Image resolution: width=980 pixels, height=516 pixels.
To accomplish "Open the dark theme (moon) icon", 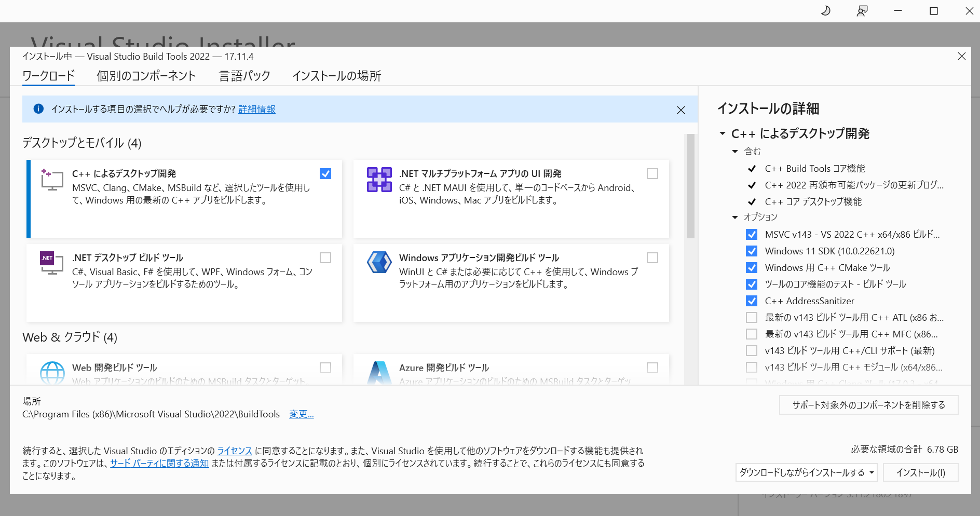I will [x=825, y=10].
